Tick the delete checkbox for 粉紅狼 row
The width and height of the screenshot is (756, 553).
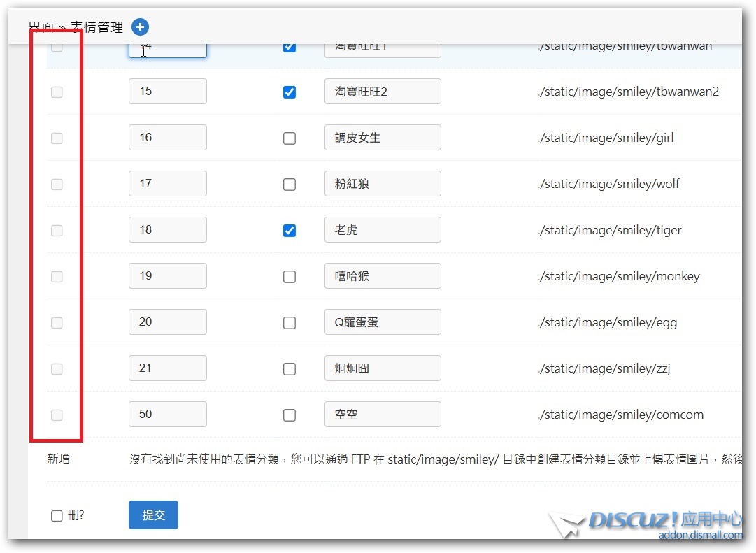[57, 185]
